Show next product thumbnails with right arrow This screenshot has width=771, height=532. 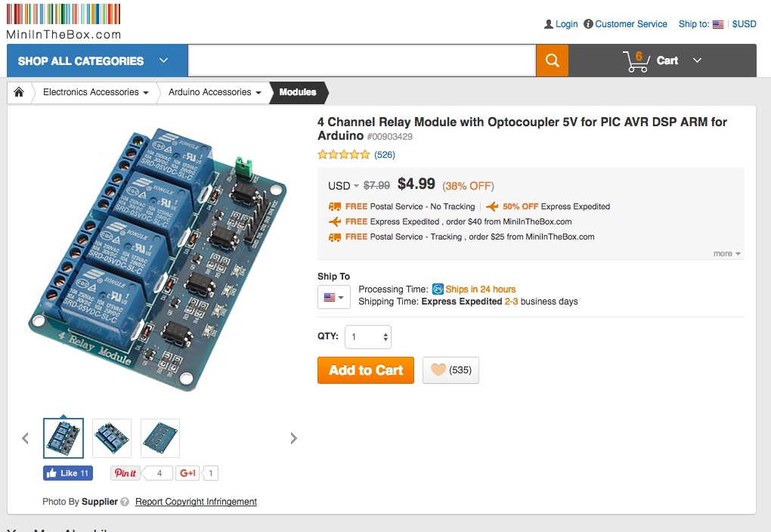[294, 438]
